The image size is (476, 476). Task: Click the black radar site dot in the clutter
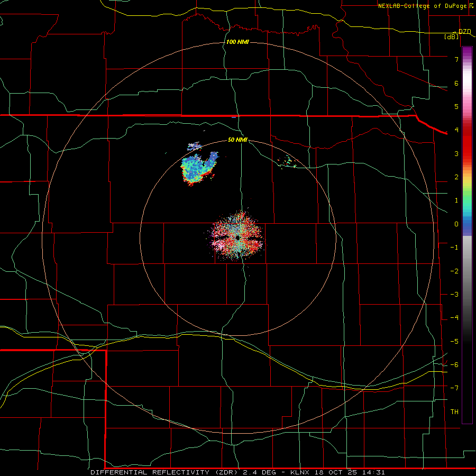(x=237, y=237)
